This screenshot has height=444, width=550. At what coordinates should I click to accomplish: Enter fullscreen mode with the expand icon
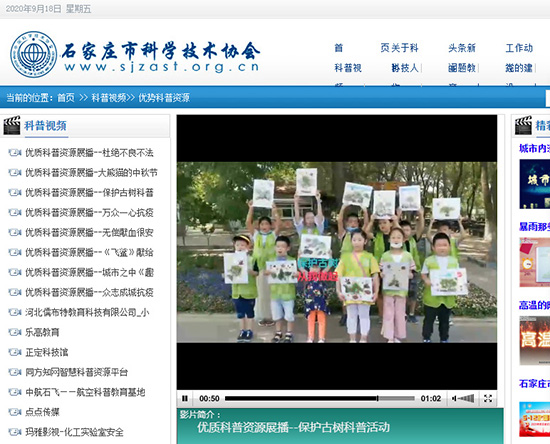[488, 398]
